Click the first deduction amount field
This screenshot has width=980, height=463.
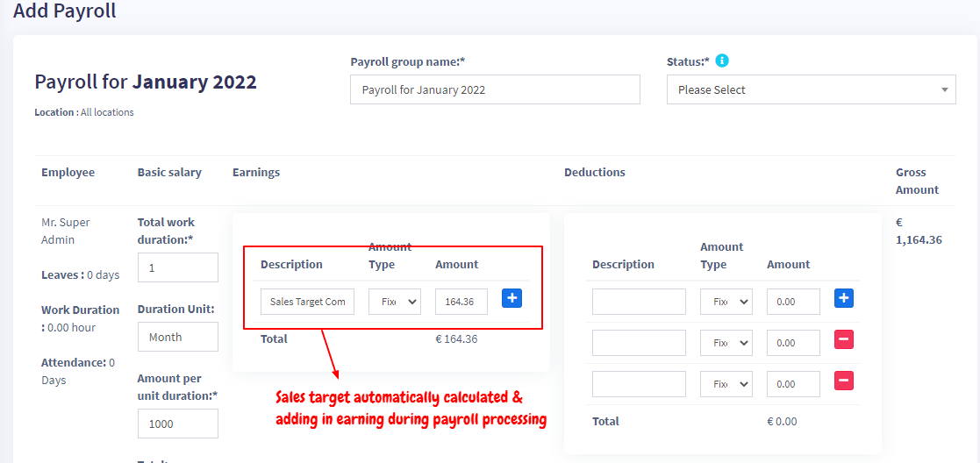coord(793,302)
